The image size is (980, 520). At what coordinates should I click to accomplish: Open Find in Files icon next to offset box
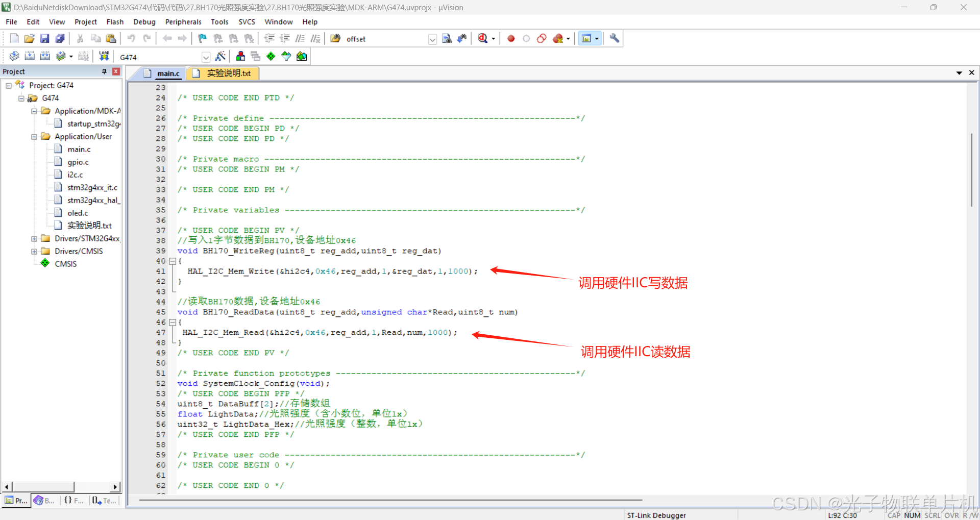coord(335,38)
